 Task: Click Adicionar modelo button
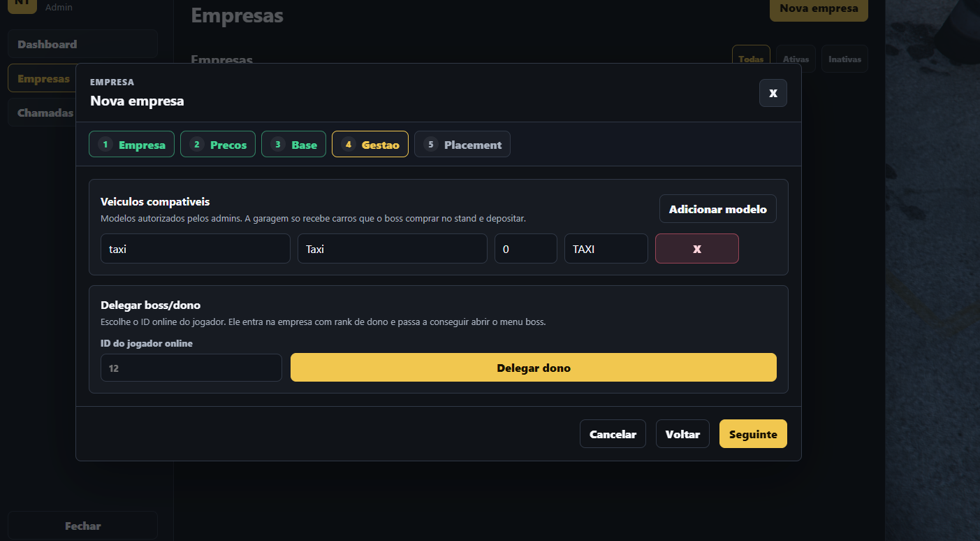pyautogui.click(x=717, y=209)
